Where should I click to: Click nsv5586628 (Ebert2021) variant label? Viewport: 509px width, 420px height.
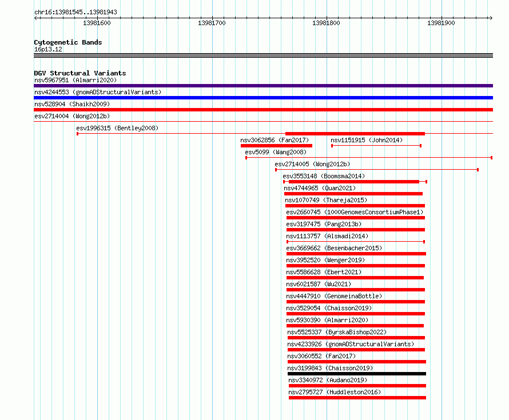pos(324,272)
